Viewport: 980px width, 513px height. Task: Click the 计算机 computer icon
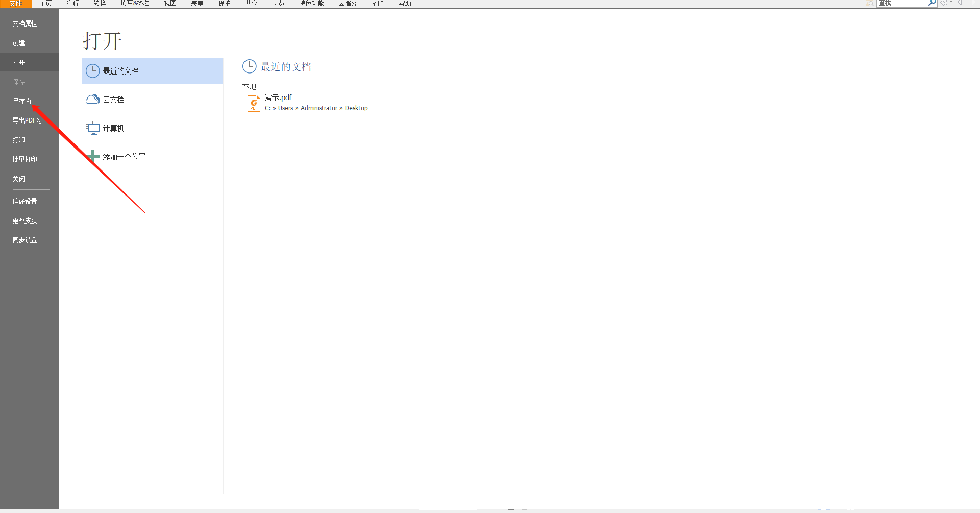(92, 128)
